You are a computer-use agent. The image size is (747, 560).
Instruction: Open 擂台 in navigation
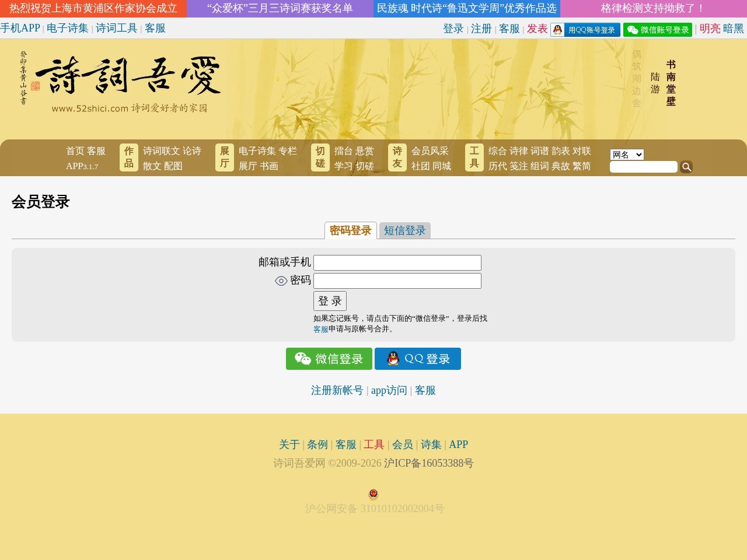coord(344,151)
